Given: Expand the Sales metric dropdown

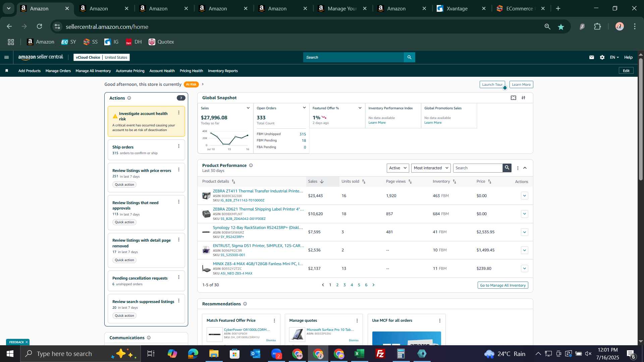Looking at the screenshot, I should [248, 108].
